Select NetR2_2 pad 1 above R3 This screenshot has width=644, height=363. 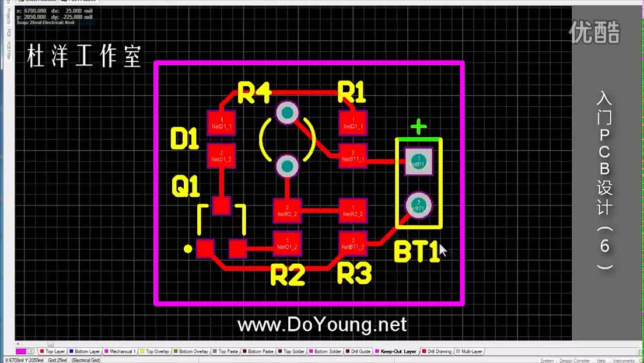pyautogui.click(x=353, y=211)
